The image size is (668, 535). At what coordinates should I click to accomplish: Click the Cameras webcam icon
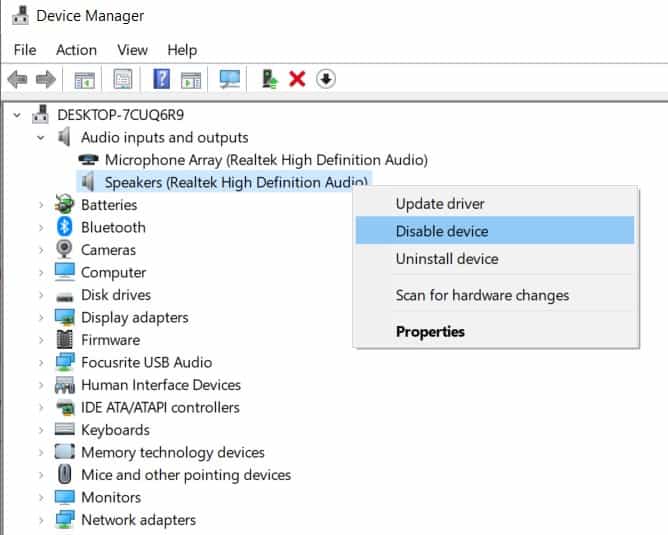(64, 249)
